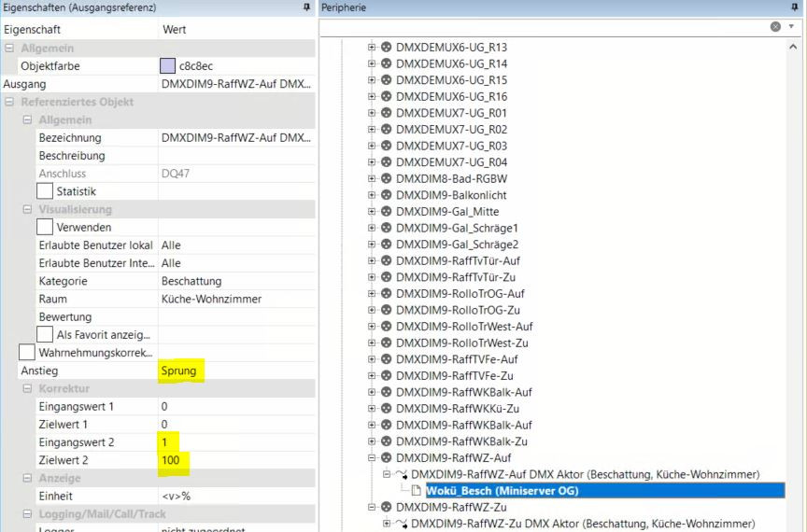This screenshot has height=532, width=807.
Task: Expand the DMXDIM9-RaffTvTür-Zu node
Action: click(372, 277)
